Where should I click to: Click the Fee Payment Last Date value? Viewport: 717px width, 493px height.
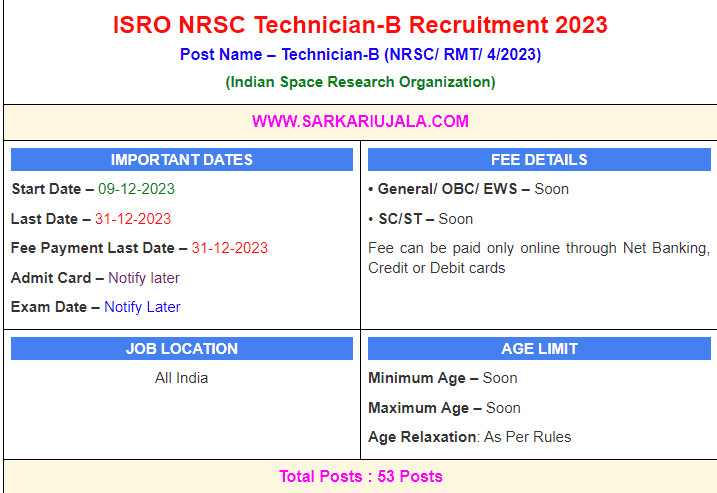pos(229,248)
